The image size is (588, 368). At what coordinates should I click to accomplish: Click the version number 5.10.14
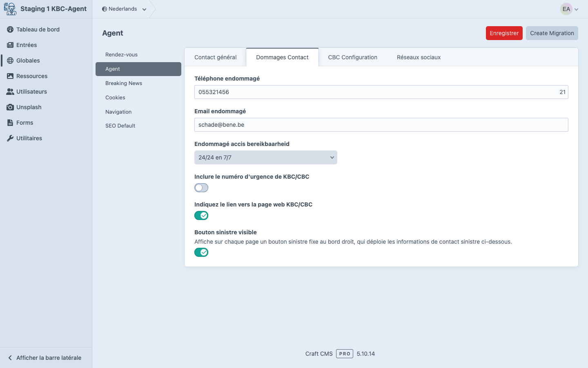pyautogui.click(x=366, y=354)
